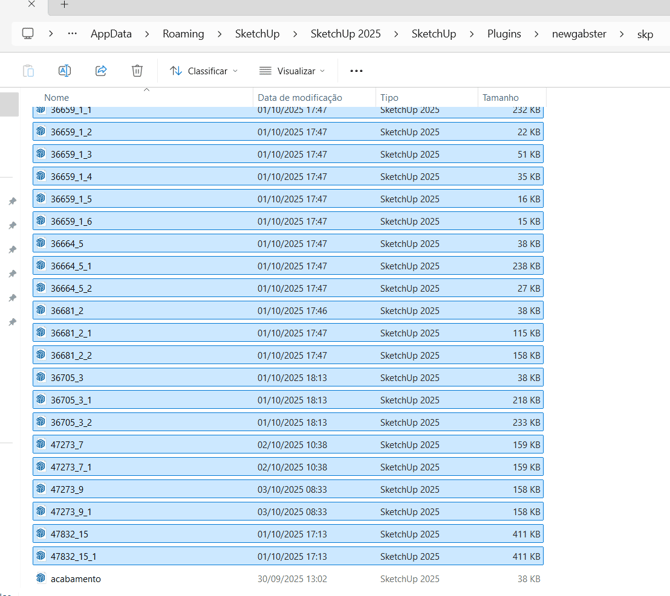The image size is (670, 596).
Task: Select the file 47832_15_1
Action: [x=74, y=556]
